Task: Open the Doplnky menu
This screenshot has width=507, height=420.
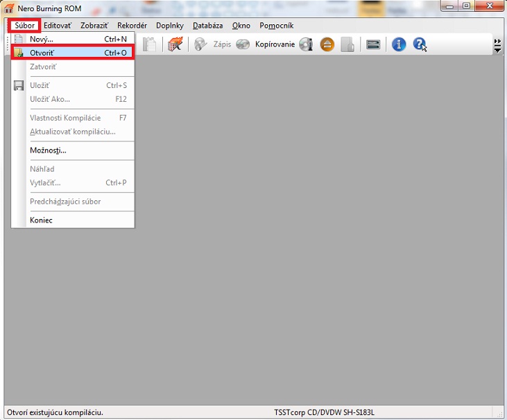Action: click(170, 26)
